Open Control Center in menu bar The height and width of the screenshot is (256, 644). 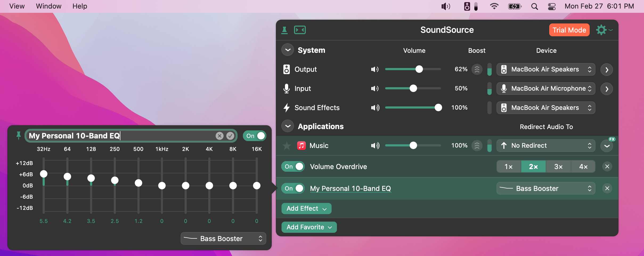(x=552, y=6)
